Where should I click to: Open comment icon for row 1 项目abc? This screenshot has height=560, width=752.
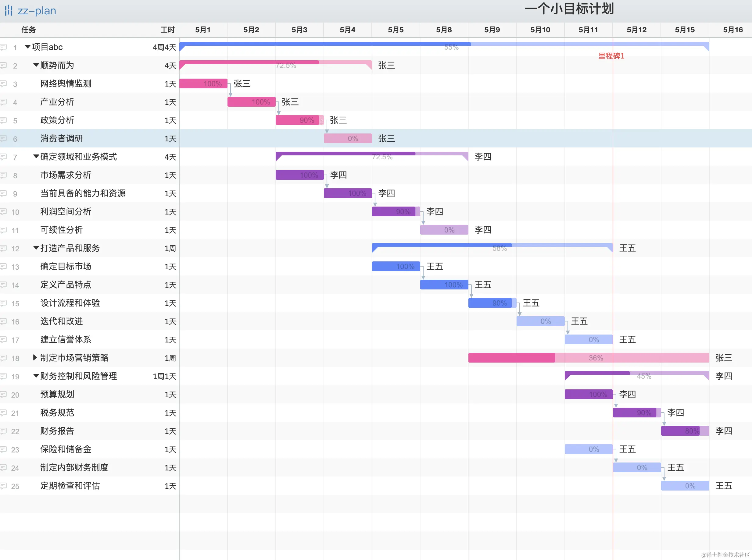coord(3,47)
